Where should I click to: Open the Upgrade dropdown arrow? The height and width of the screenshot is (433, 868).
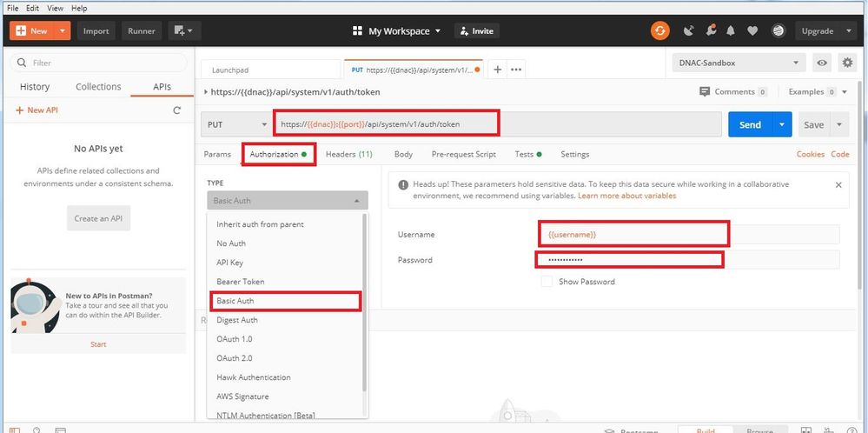point(849,31)
